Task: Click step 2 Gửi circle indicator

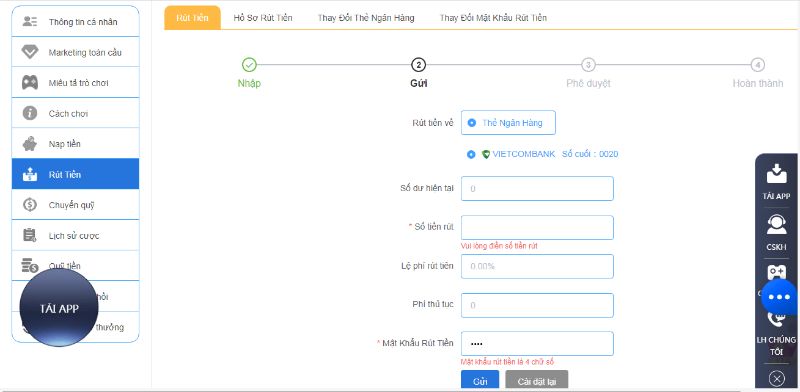Action: (418, 65)
